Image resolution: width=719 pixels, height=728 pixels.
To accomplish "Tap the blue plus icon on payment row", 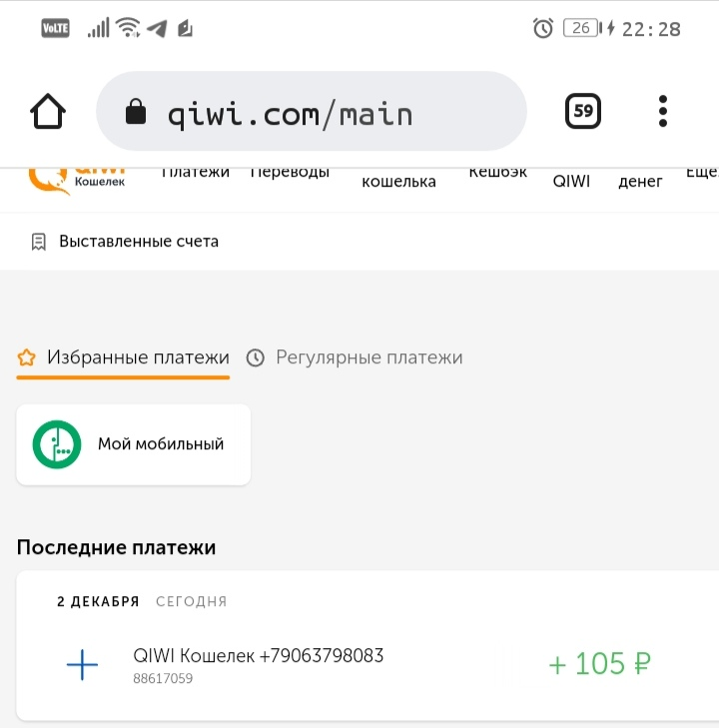I will pyautogui.click(x=82, y=665).
